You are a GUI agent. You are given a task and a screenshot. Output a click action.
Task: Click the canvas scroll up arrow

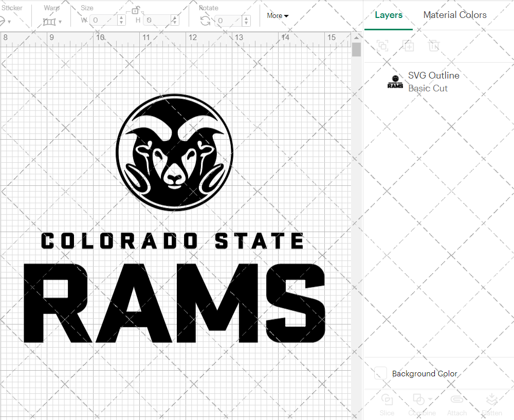click(x=356, y=38)
